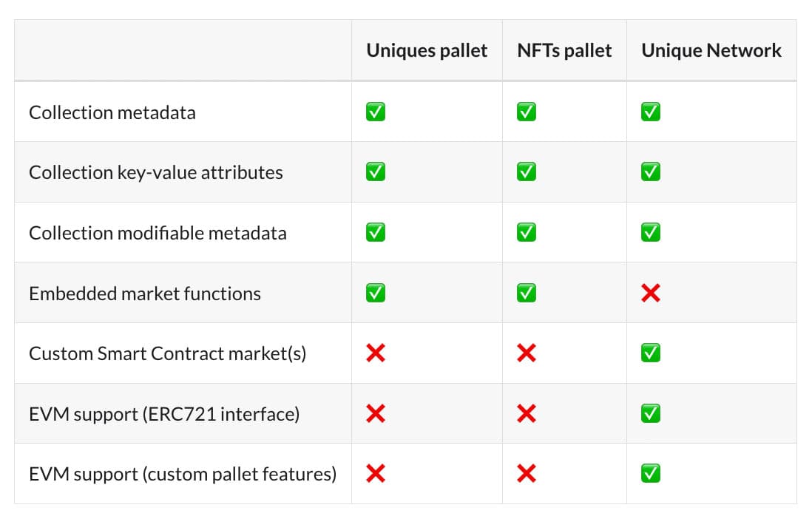The image size is (812, 519).
Task: Click the EVM support (ERC721 interface) label
Action: 164,414
